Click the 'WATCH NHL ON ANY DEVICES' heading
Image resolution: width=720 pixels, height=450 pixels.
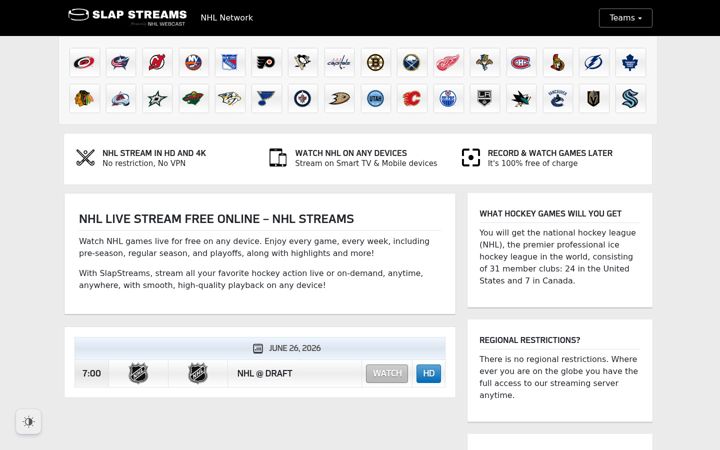point(351,153)
